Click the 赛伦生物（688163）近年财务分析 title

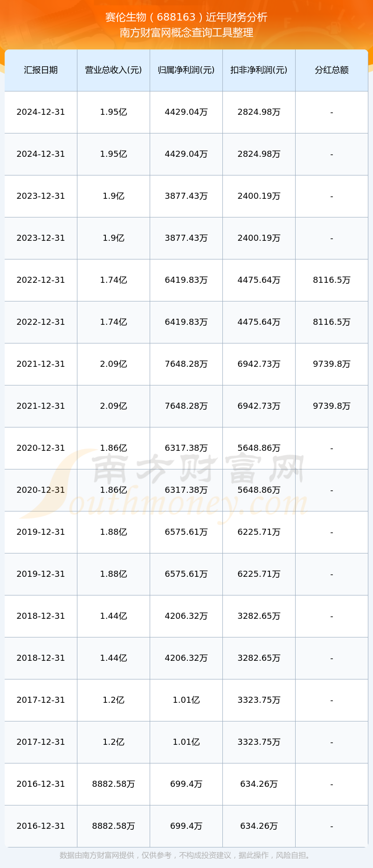tap(186, 17)
